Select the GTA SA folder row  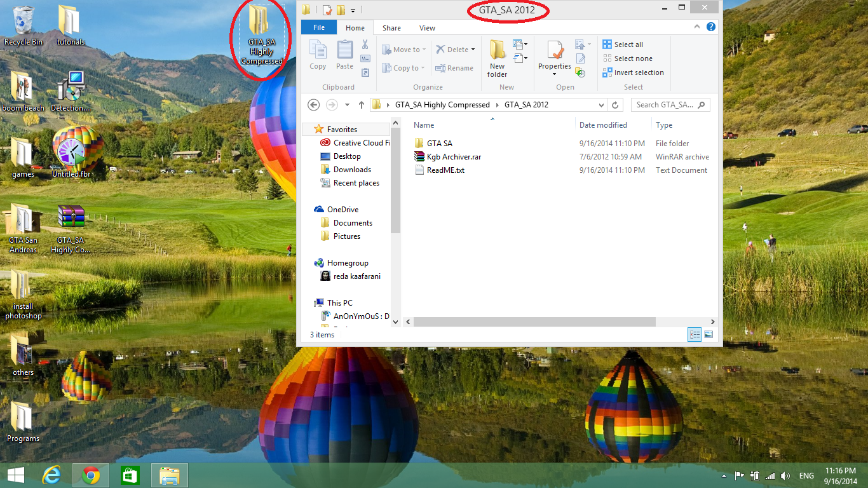(561, 144)
